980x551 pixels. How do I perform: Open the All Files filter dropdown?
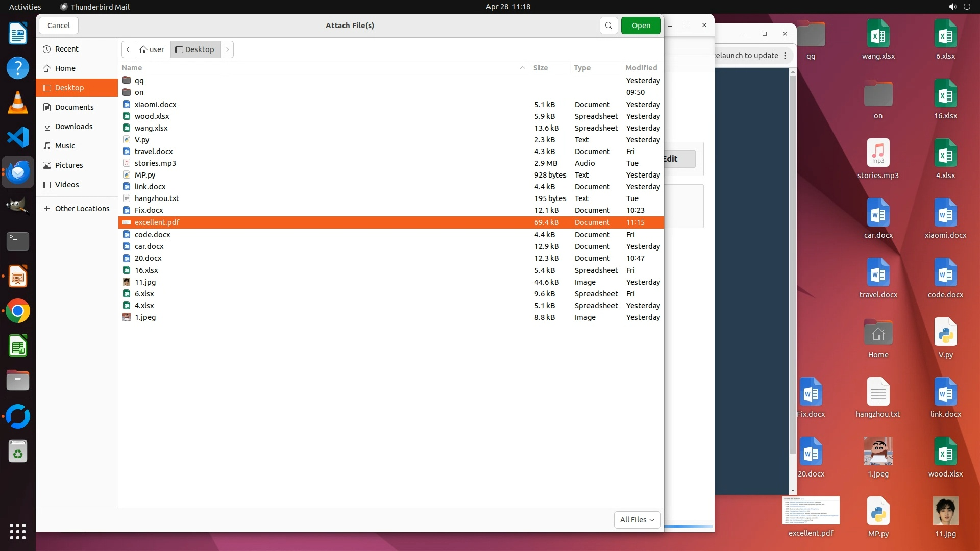[x=637, y=519]
